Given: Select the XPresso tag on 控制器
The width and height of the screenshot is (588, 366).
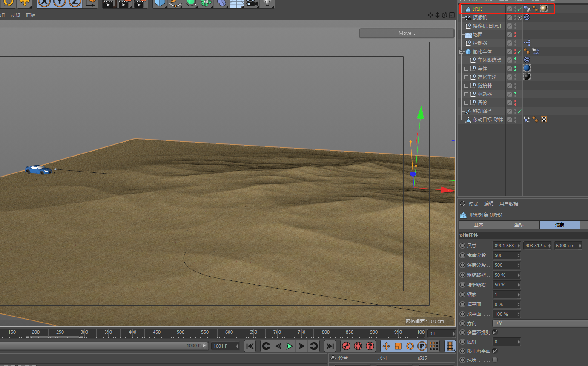Looking at the screenshot, I should pyautogui.click(x=527, y=43).
